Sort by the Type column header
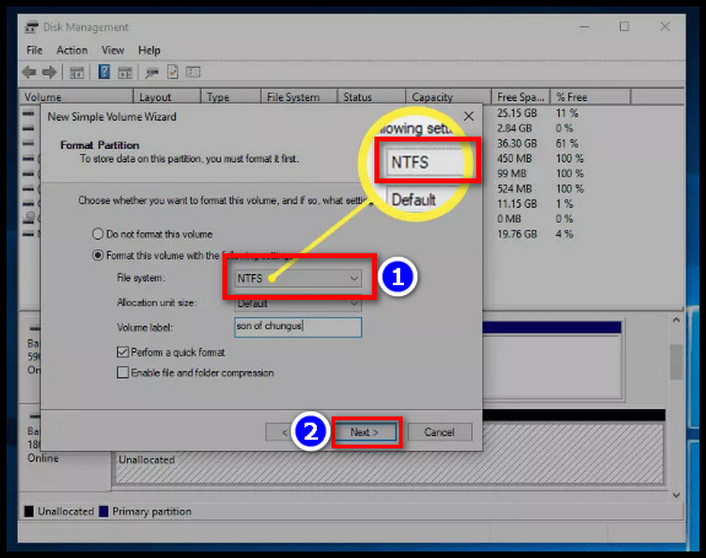 click(x=231, y=97)
